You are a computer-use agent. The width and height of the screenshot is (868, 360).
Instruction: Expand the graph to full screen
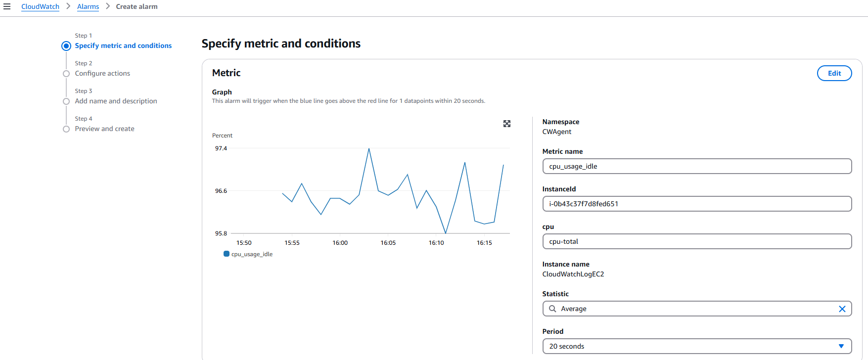[x=506, y=124]
